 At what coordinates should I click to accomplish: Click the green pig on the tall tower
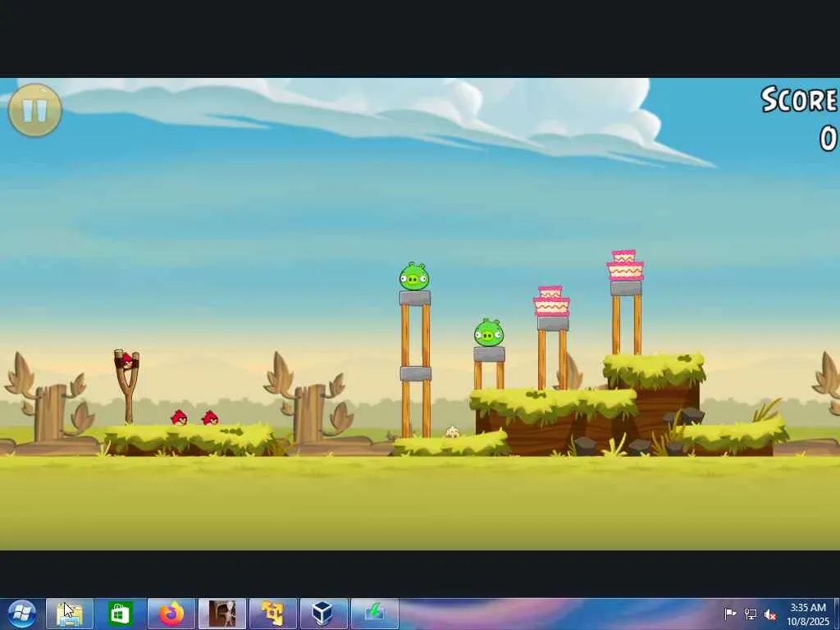tap(414, 276)
